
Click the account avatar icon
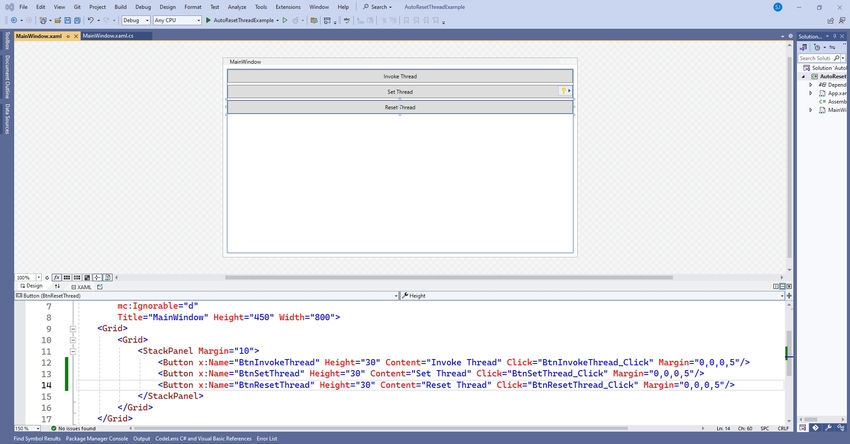[777, 7]
